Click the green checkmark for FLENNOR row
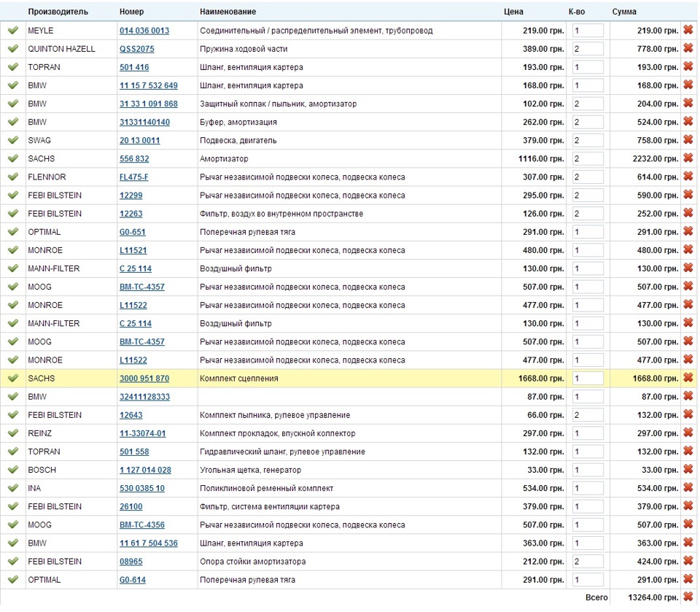 13,177
